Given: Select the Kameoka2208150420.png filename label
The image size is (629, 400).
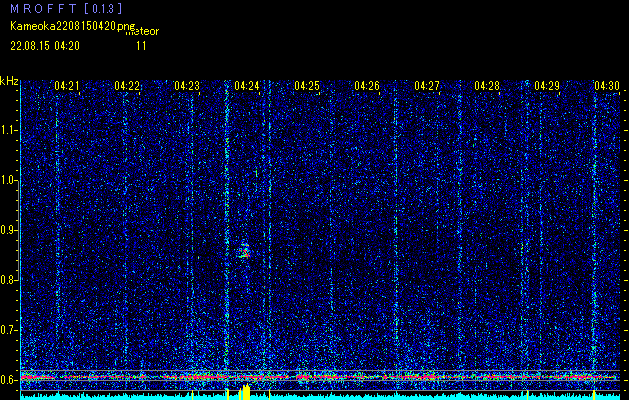Looking at the screenshot, I should (73, 26).
